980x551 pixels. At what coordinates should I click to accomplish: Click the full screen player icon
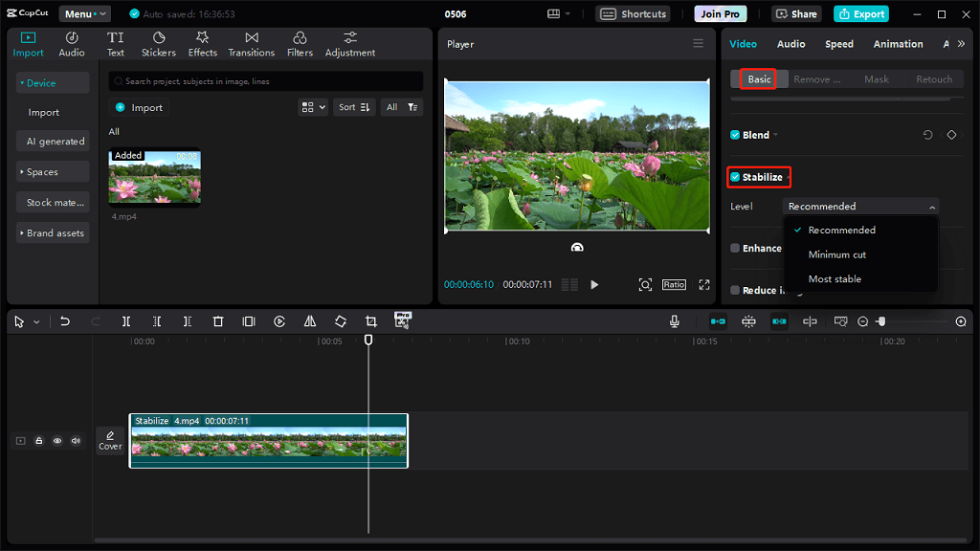click(704, 285)
